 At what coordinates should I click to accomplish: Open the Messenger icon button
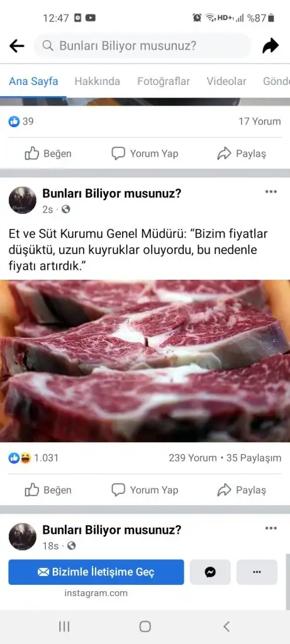pos(210,572)
